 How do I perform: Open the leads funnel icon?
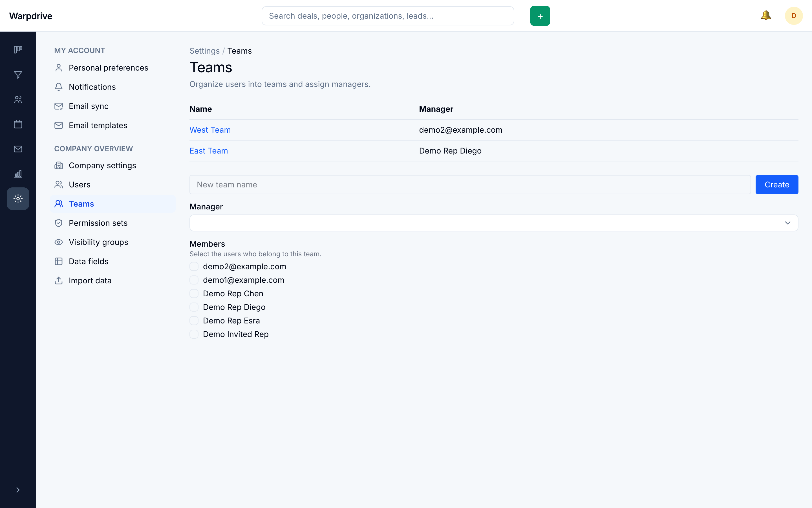(x=18, y=75)
